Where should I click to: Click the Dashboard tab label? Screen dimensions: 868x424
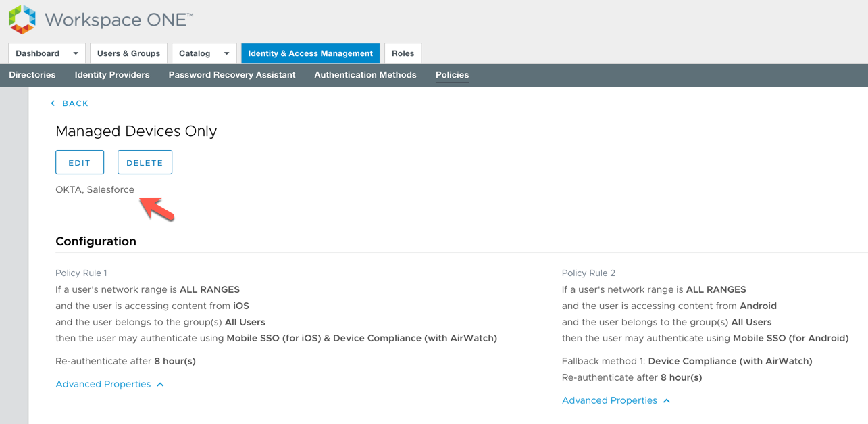pos(38,53)
